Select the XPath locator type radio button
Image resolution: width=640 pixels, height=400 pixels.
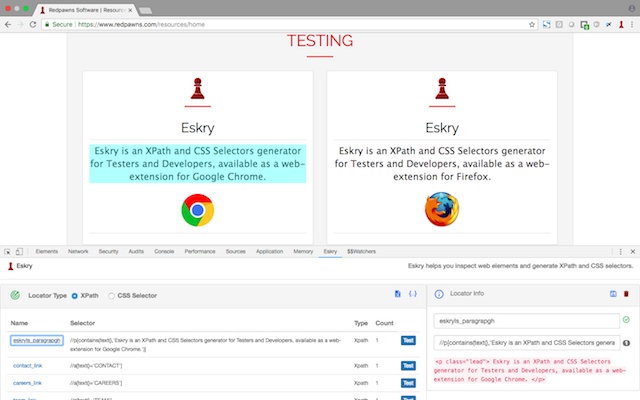[x=75, y=296]
